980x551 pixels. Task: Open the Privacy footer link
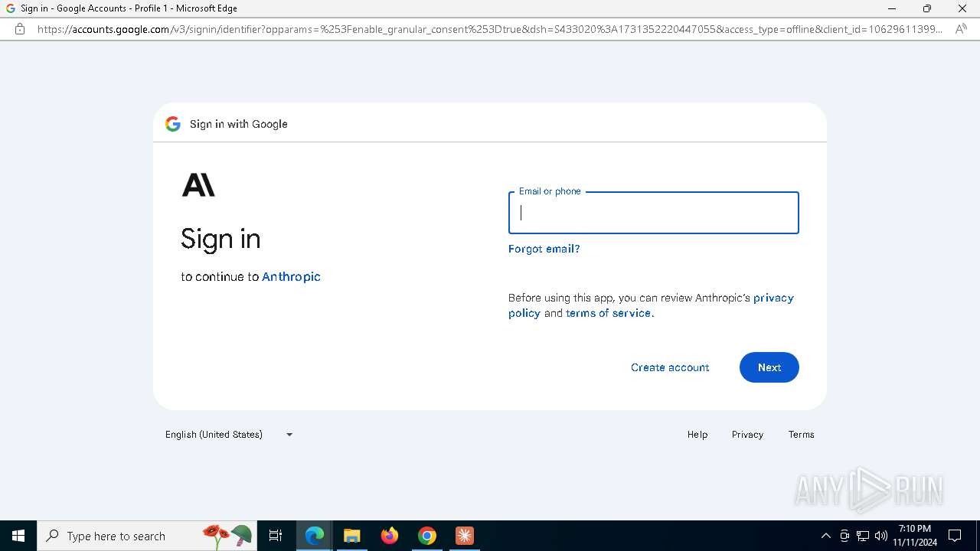click(x=747, y=434)
